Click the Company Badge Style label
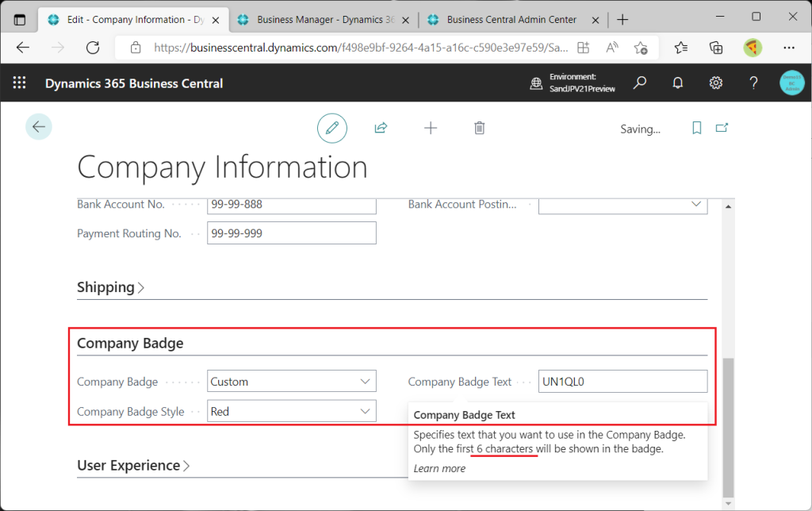The height and width of the screenshot is (511, 812). 131,412
